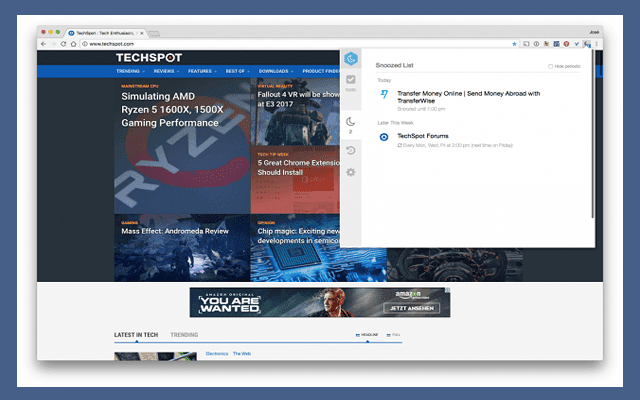Viewport: 640px width, 400px height.
Task: Click the Jetzt Ansehen button in the ad
Action: 411,308
